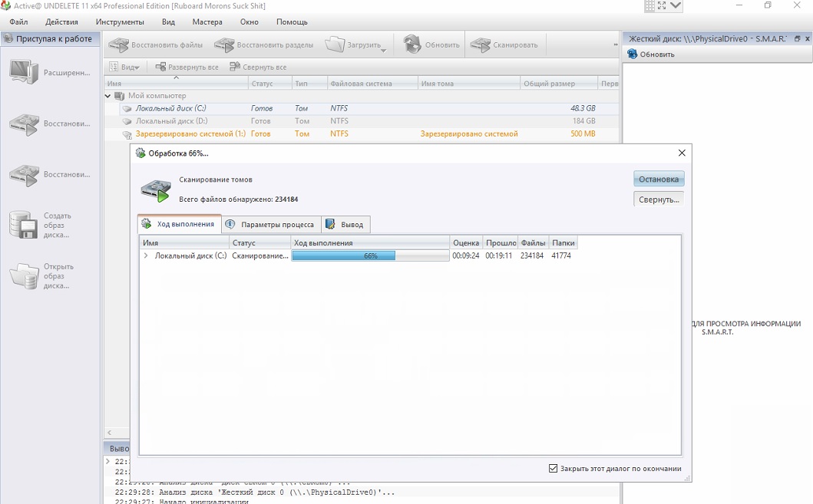Click the fullscreen arrows icon in title bar
Screen dimensions: 813x504
pos(662,5)
